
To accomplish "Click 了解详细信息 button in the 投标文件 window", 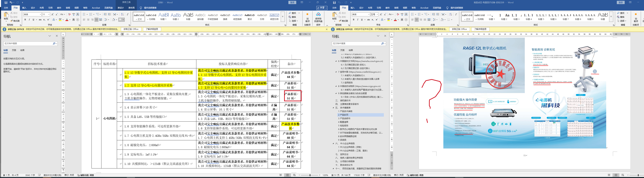I will point(480,29).
